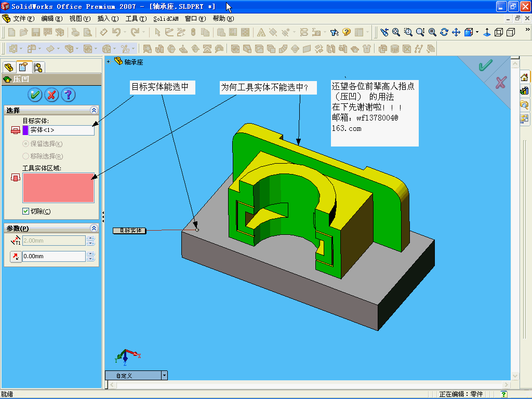Viewport: 532px width, 399px height.
Task: Open the 插入(I) menu
Action: [x=108, y=19]
